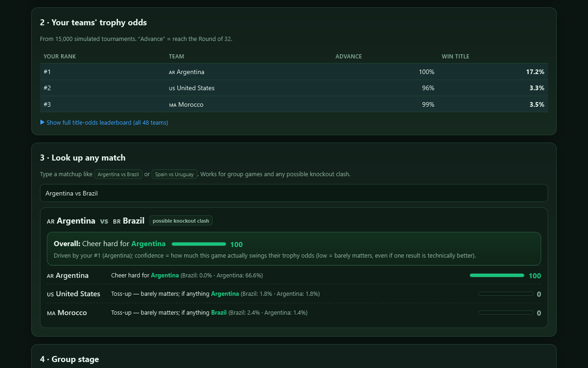
Task: Select the "#2" rank cell in the odds table
Action: 47,88
